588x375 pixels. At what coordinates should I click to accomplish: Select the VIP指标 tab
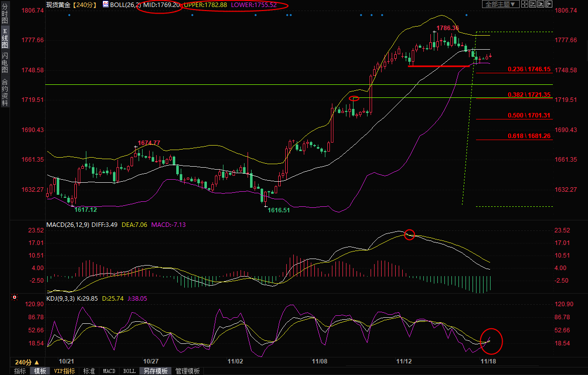tap(64, 371)
